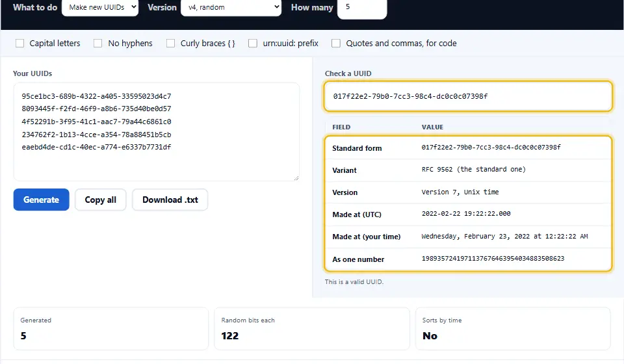624x364 pixels.
Task: Click the Variant value RFC 9562
Action: 474,170
